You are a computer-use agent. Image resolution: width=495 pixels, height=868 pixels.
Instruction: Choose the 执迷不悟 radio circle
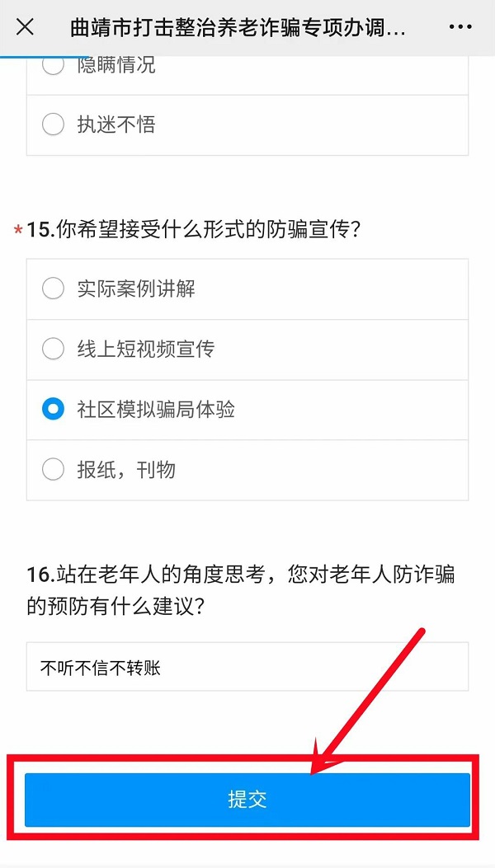click(53, 124)
